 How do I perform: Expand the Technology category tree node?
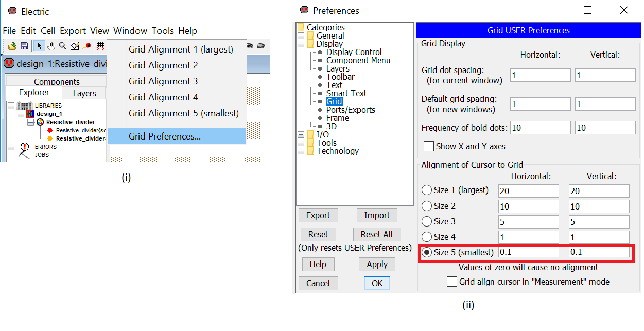(x=301, y=151)
